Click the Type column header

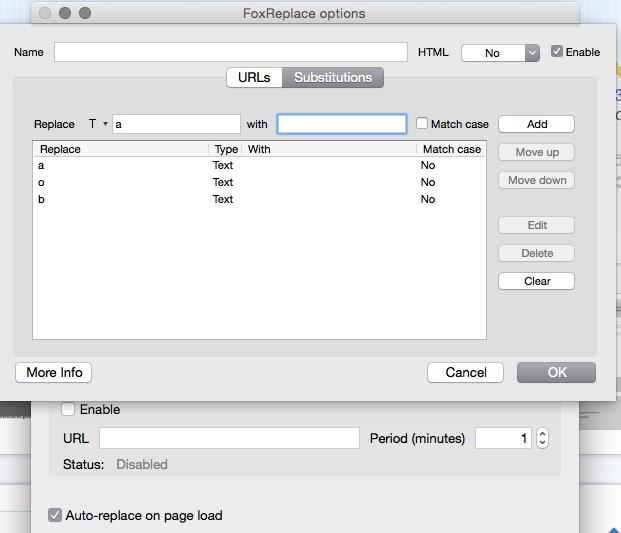click(225, 149)
